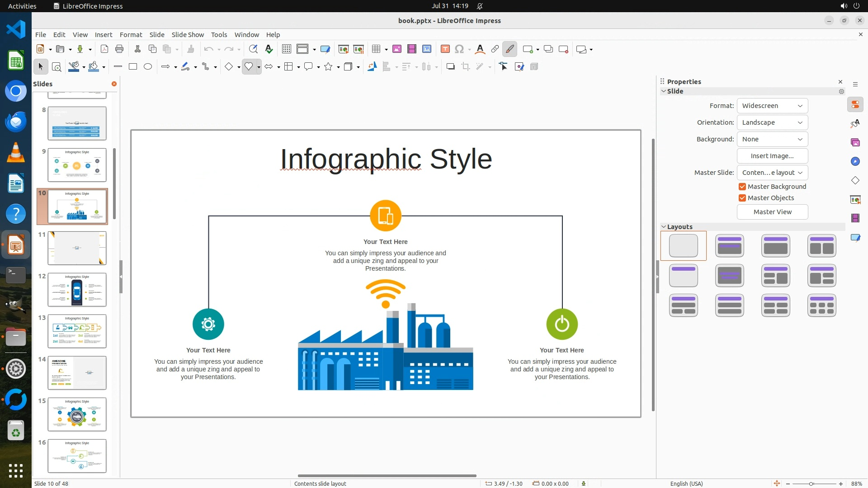Click the Master View button
The height and width of the screenshot is (488, 868).
(772, 212)
